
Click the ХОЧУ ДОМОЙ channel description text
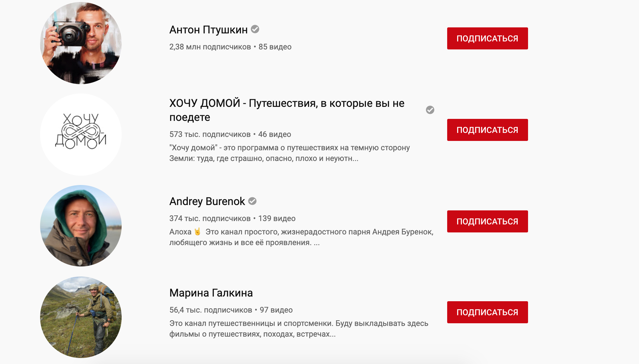(289, 153)
